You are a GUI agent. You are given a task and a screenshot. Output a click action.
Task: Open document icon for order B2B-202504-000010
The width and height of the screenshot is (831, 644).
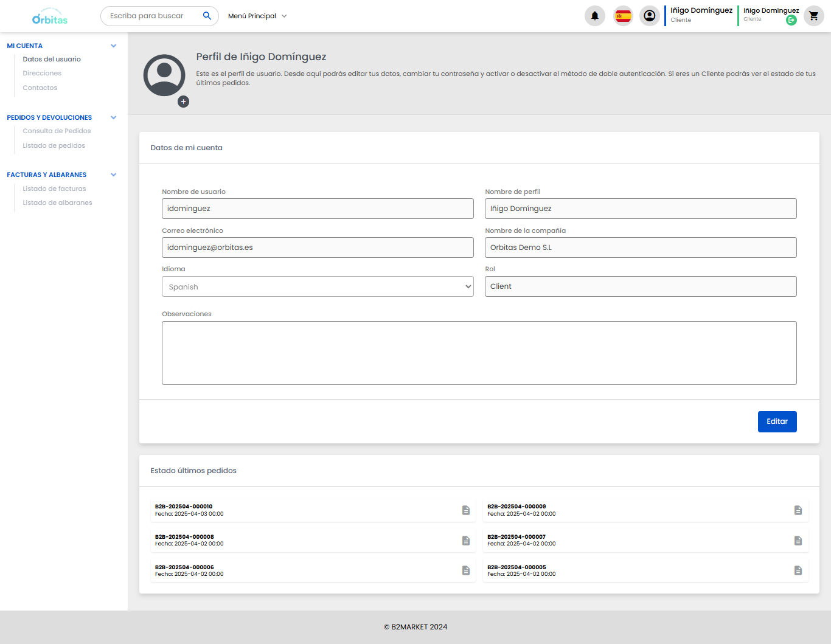[466, 510]
